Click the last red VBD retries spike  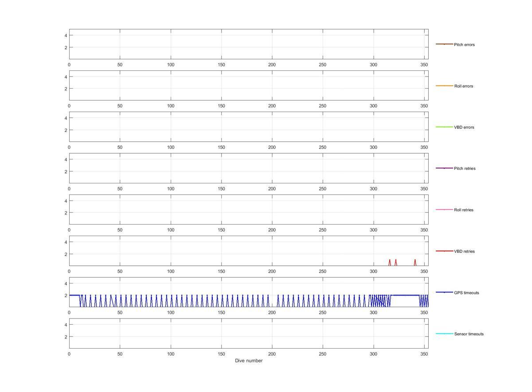[x=415, y=262]
